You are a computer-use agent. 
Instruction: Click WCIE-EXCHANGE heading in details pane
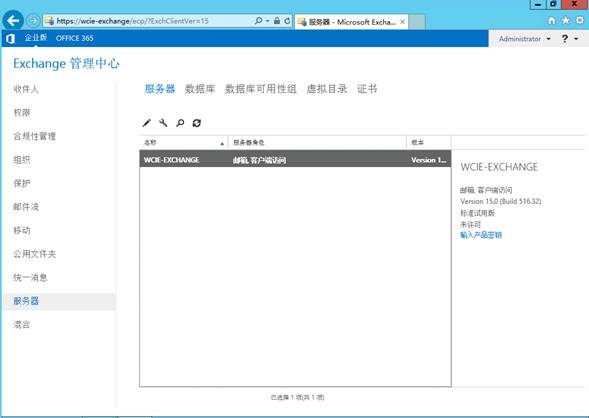pos(499,167)
